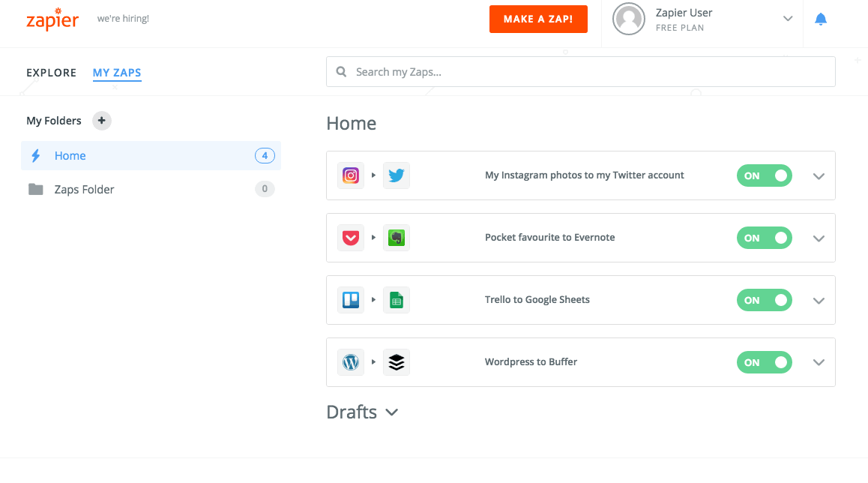
Task: Click the Home lightning bolt icon
Action: point(35,156)
